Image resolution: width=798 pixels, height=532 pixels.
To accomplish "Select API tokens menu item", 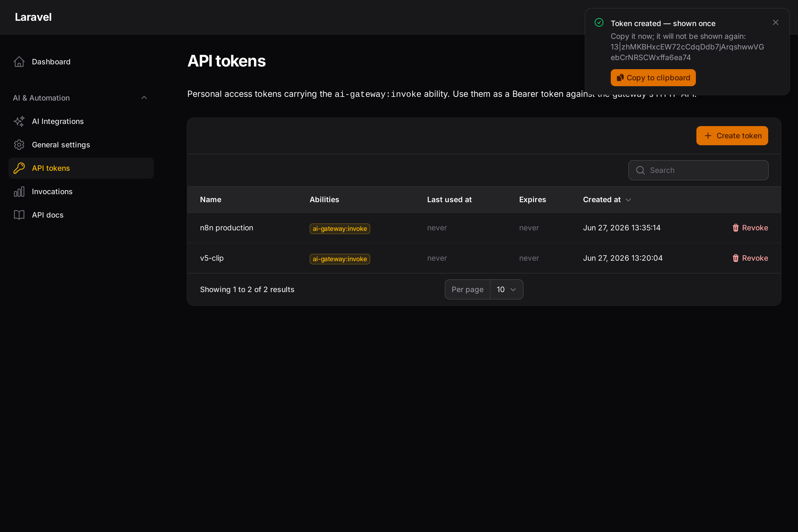I will tap(81, 168).
